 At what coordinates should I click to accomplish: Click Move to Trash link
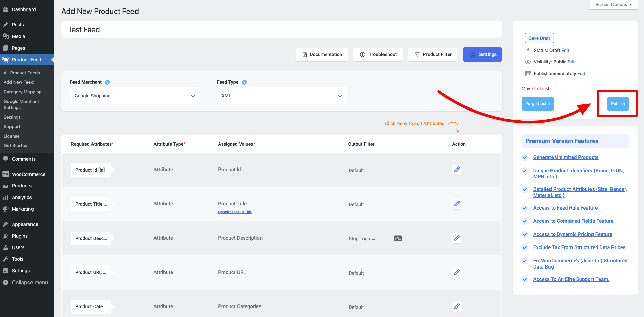536,88
